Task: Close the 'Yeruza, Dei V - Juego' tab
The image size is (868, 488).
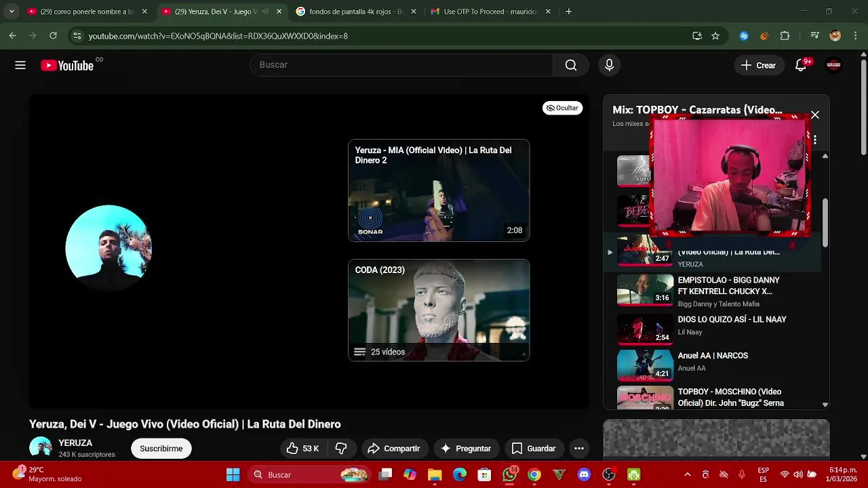Action: coord(279,12)
